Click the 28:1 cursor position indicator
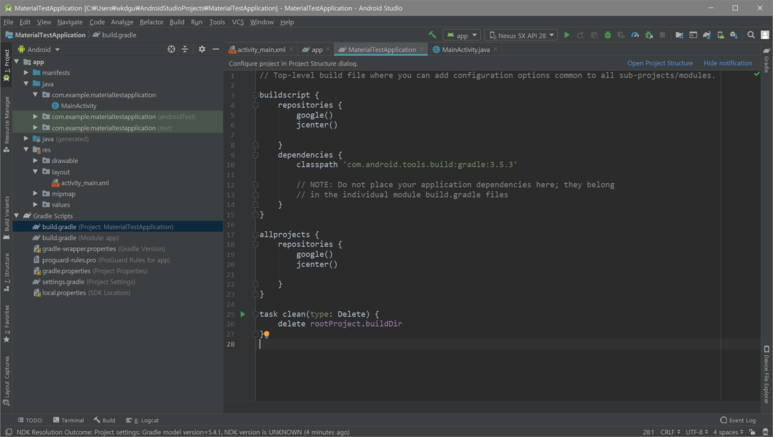The height and width of the screenshot is (437, 773). [648, 432]
